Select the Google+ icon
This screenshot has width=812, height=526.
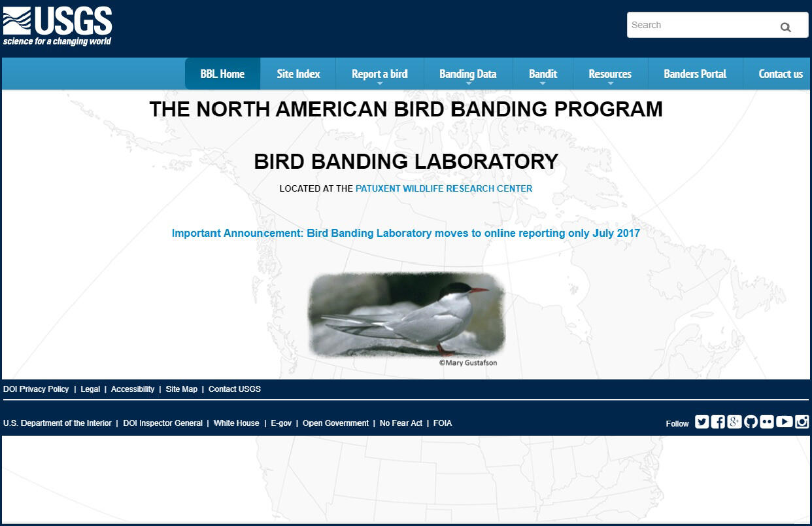click(734, 422)
